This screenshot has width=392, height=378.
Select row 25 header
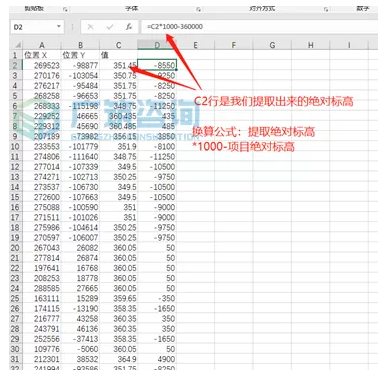coord(16,298)
